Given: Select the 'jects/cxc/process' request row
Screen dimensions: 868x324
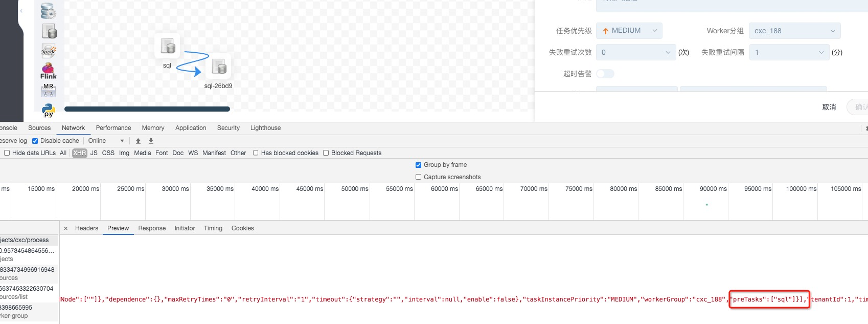Looking at the screenshot, I should pyautogui.click(x=29, y=240).
